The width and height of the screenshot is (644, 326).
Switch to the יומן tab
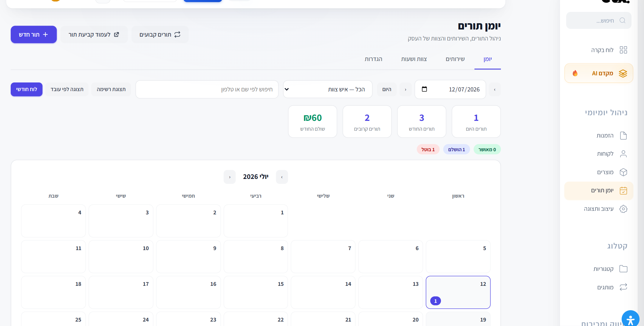tap(487, 59)
